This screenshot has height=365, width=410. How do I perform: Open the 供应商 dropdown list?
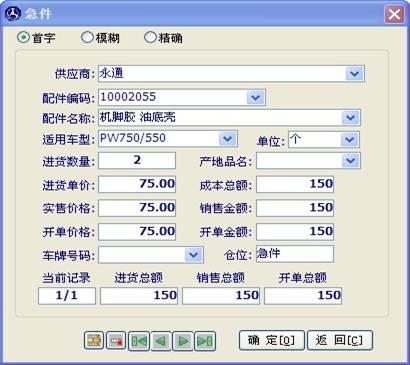tap(354, 74)
